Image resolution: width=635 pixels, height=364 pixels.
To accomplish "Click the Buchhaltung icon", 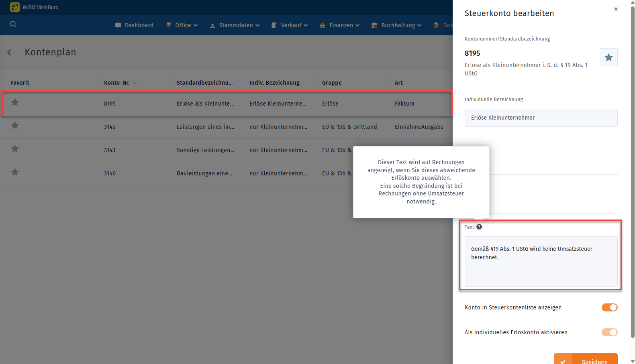I will [374, 25].
